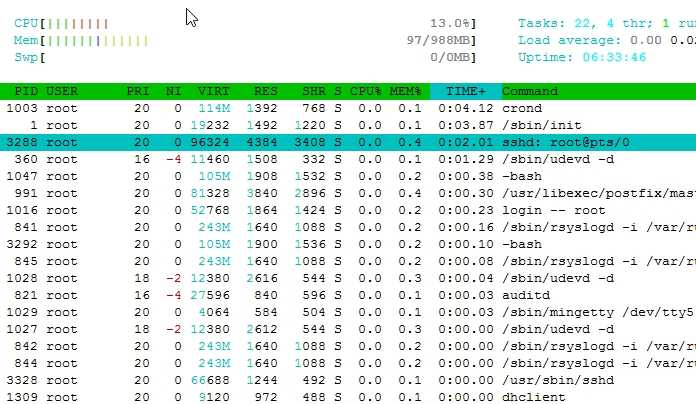Screen dimensions: 696x404
Task: Select the /sbin/init process row
Action: [348, 126]
